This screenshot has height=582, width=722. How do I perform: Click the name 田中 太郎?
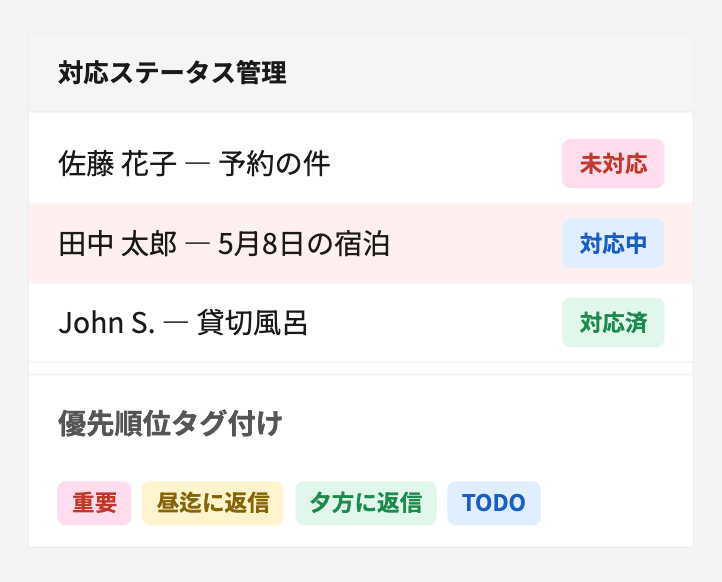pyautogui.click(x=118, y=243)
